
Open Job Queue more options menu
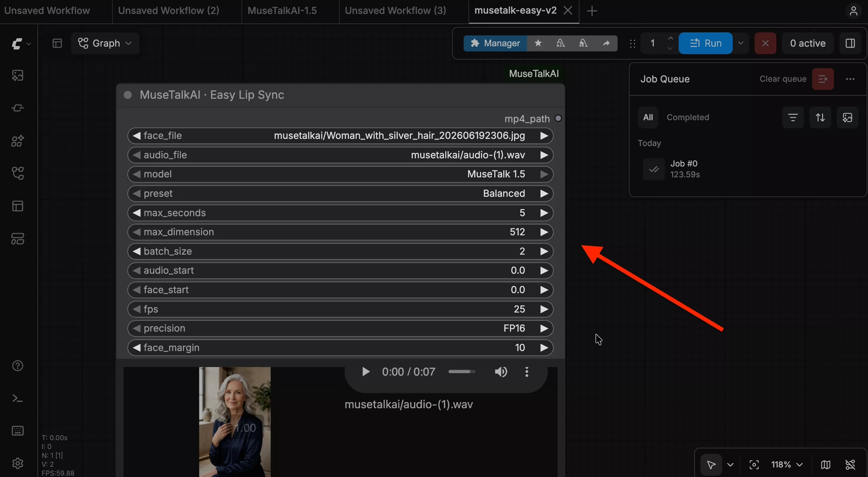pos(850,79)
